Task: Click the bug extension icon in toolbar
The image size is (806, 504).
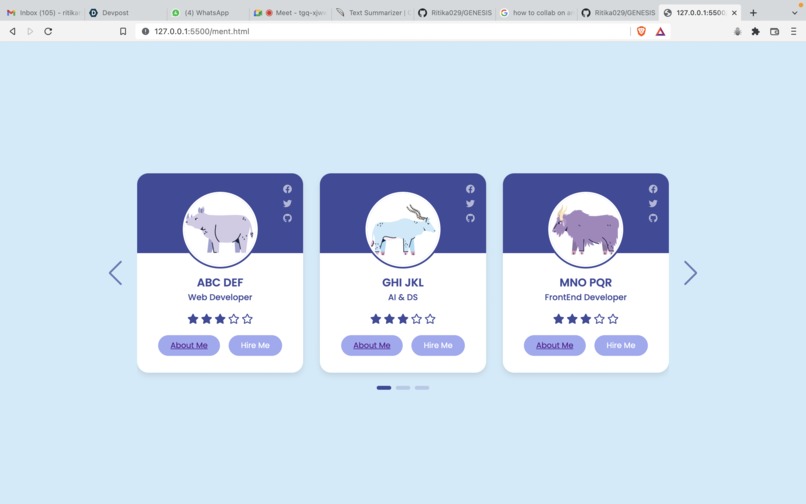Action: pos(737,31)
